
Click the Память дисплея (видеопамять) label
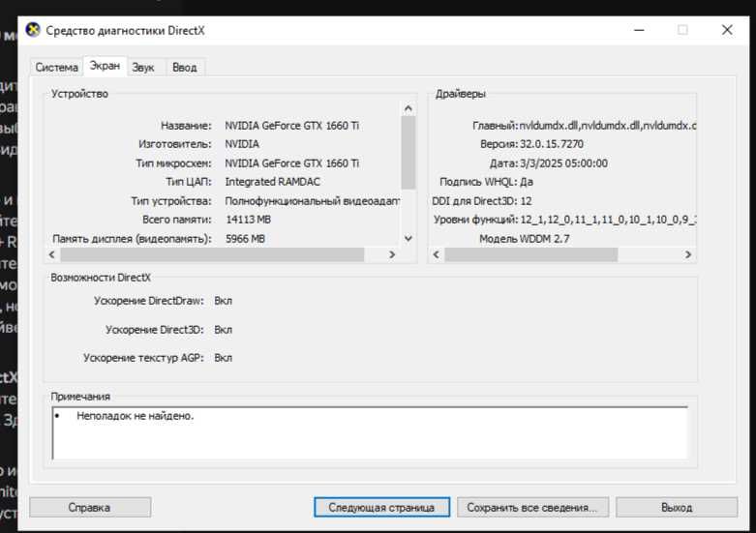tap(132, 239)
